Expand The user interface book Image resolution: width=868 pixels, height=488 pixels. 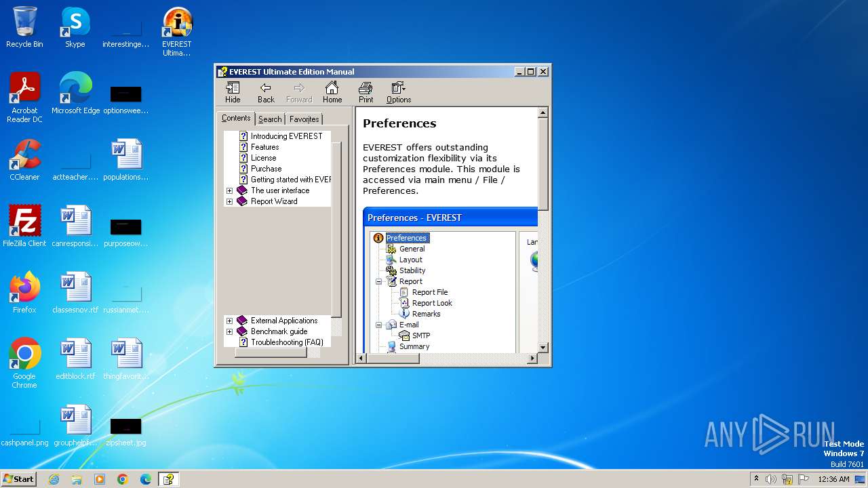(229, 191)
